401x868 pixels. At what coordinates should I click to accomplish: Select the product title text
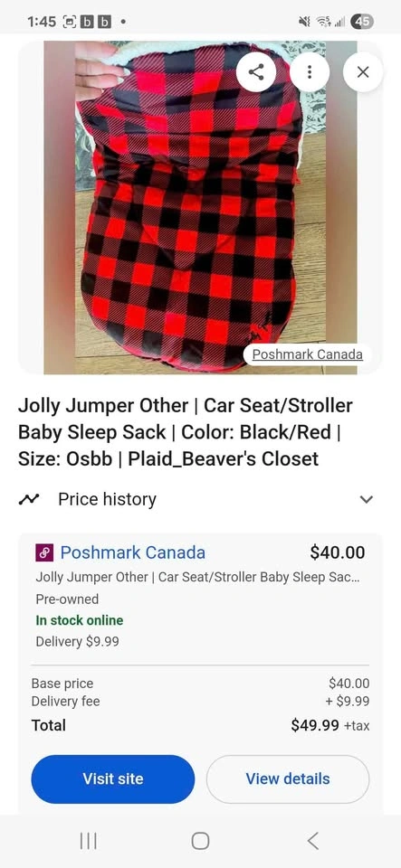pyautogui.click(x=186, y=432)
